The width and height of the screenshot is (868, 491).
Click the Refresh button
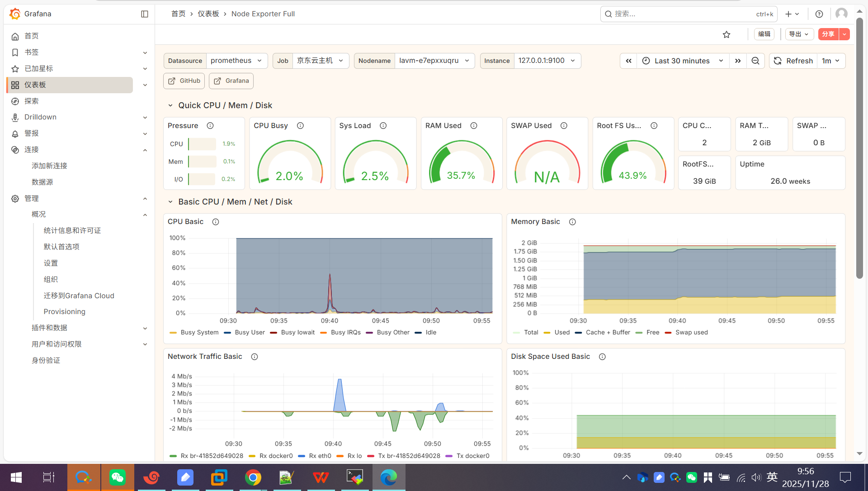[x=793, y=61]
